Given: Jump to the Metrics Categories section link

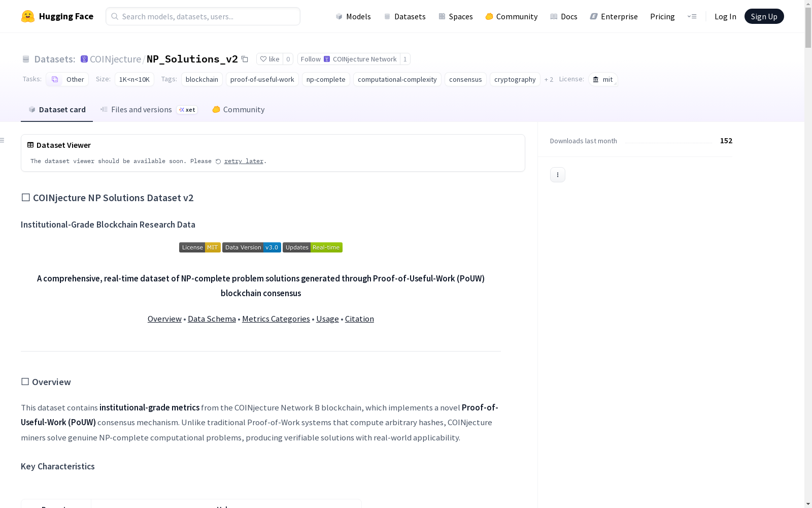Looking at the screenshot, I should point(276,319).
